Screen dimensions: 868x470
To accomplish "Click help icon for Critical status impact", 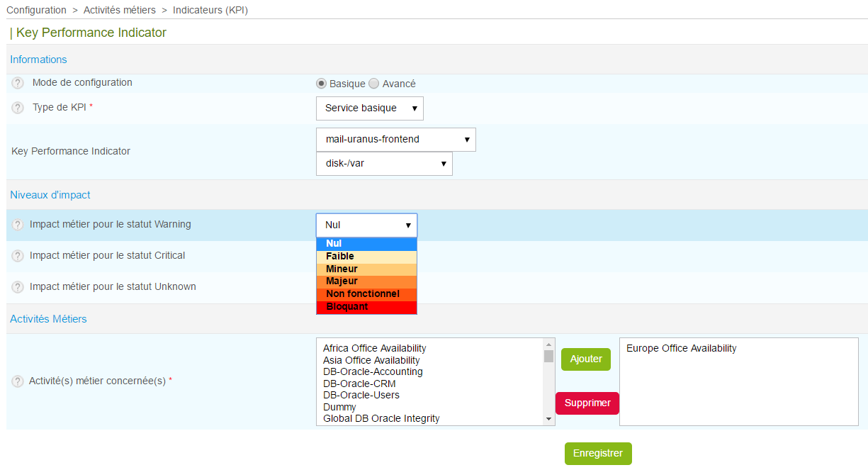I will point(18,256).
